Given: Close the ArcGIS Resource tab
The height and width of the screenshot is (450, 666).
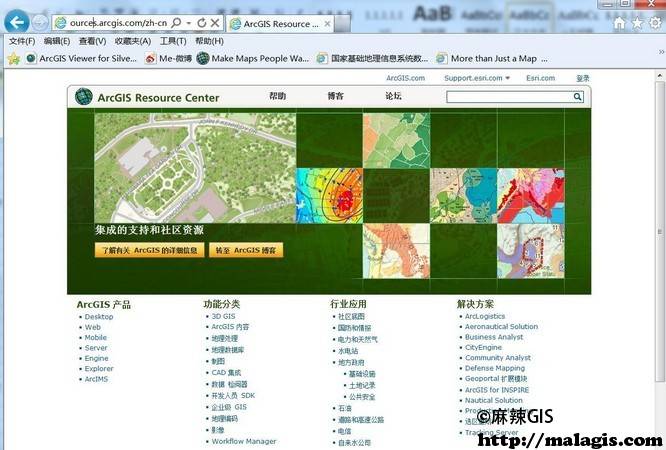Looking at the screenshot, I should click(327, 24).
